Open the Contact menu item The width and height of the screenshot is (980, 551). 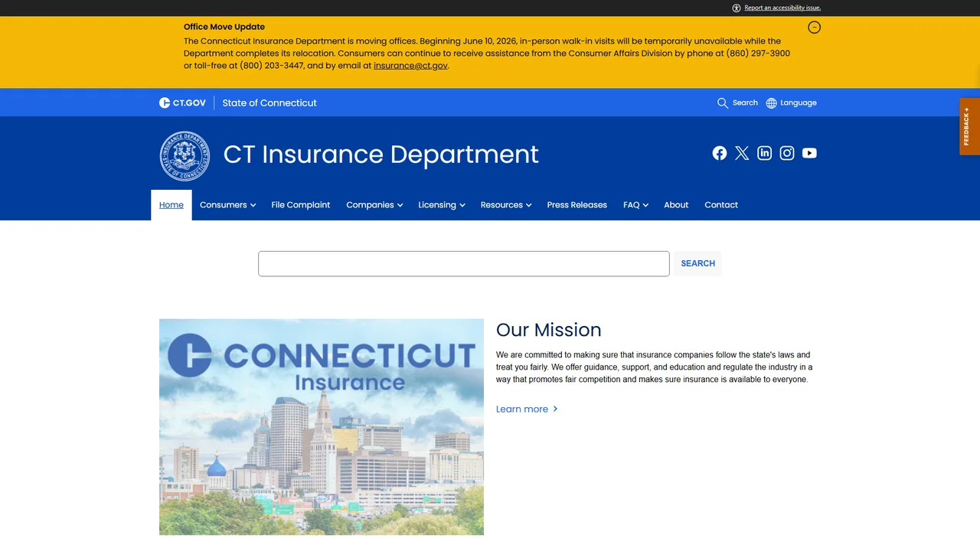pos(721,205)
